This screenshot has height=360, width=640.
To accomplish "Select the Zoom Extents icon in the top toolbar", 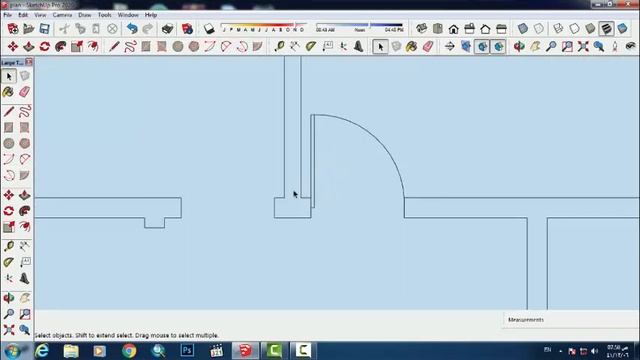I will coord(583,47).
